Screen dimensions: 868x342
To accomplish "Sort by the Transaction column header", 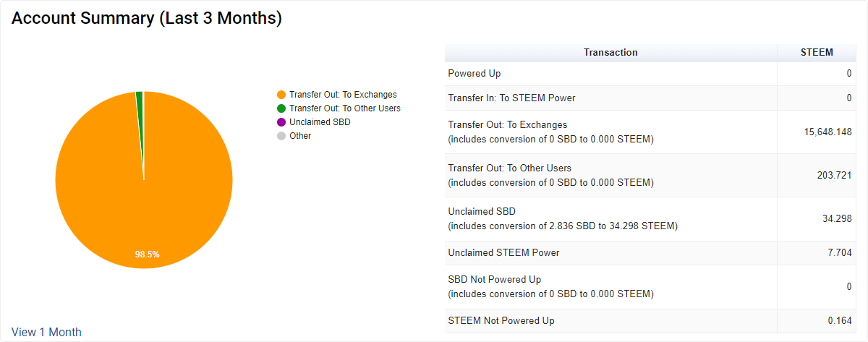I will click(x=610, y=53).
